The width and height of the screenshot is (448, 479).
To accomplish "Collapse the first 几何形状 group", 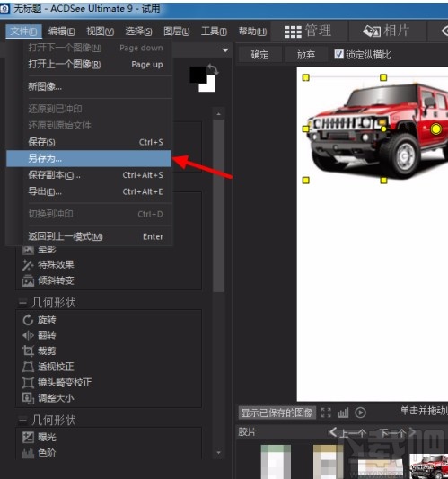I will [22, 303].
